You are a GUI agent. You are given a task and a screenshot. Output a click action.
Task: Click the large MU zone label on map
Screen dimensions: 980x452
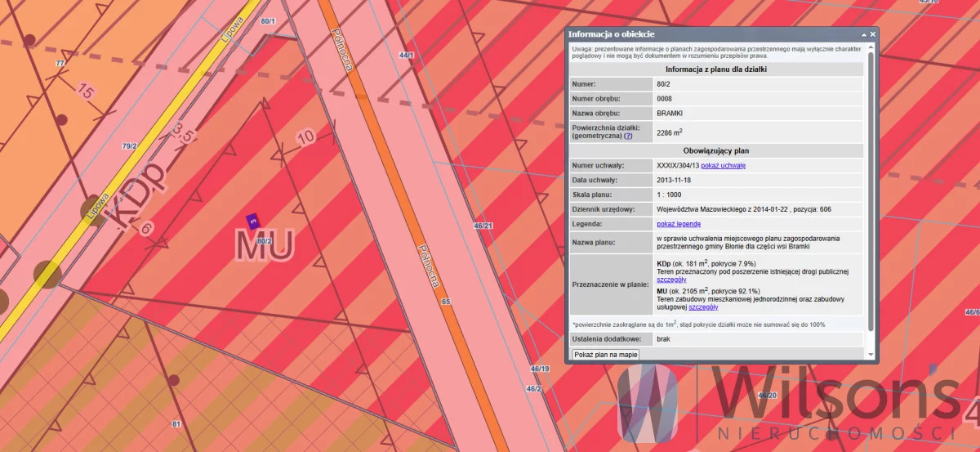264,245
